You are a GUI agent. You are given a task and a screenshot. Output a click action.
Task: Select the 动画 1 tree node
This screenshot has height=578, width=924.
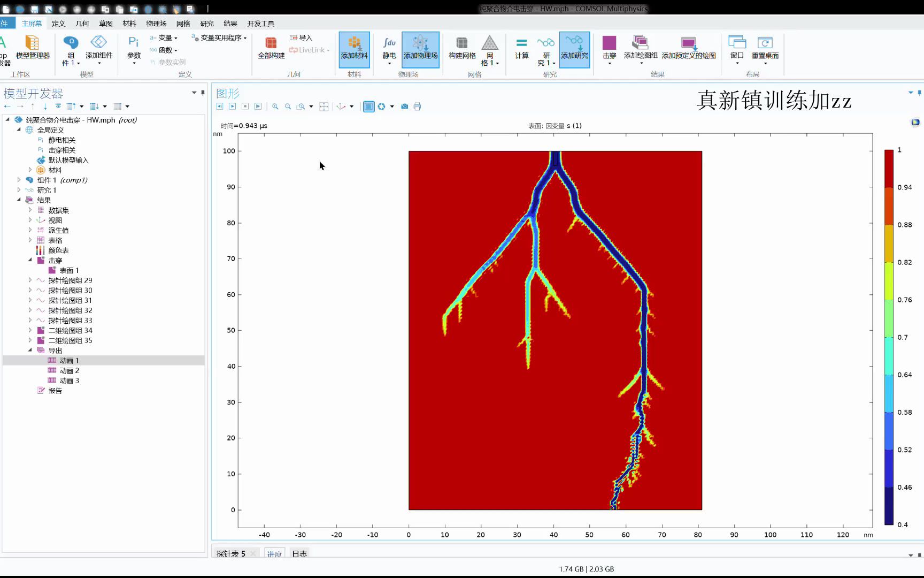point(69,361)
